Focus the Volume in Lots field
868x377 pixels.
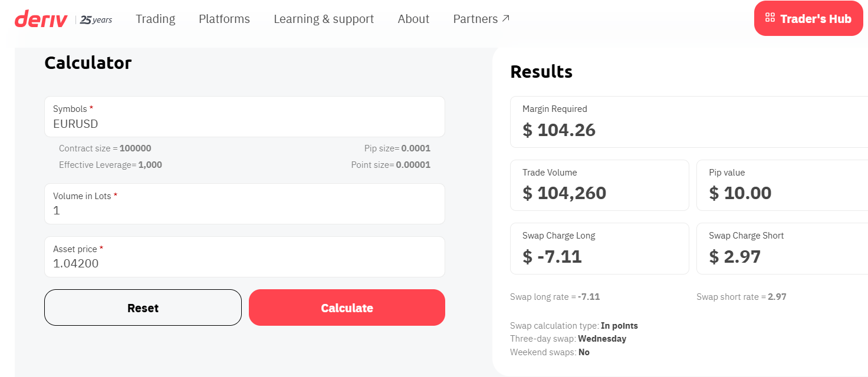tap(244, 204)
